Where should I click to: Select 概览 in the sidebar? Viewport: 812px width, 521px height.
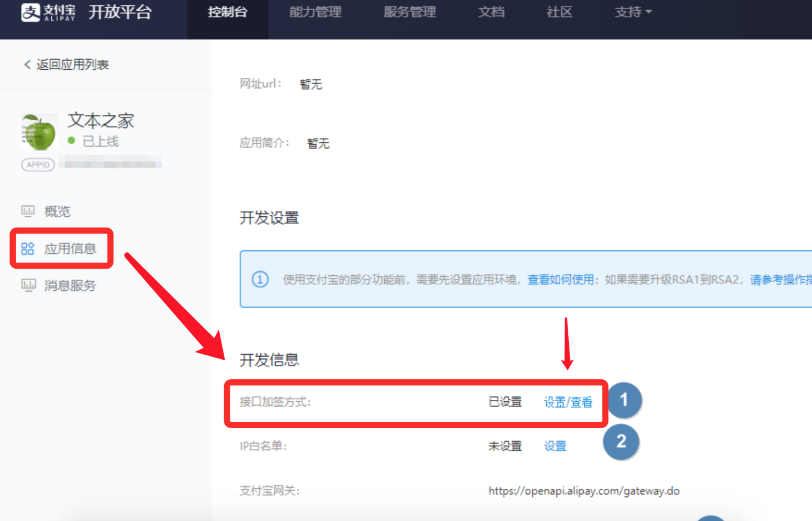pyautogui.click(x=57, y=212)
